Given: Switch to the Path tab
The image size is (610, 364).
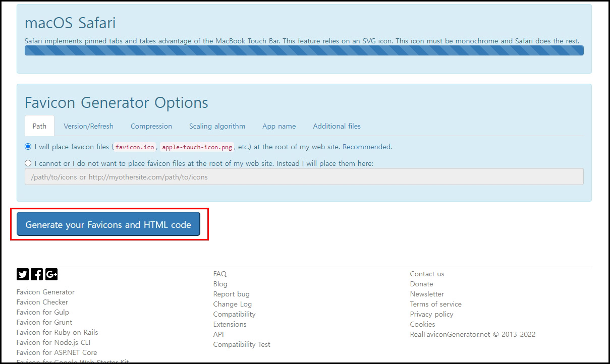Looking at the screenshot, I should [x=39, y=126].
